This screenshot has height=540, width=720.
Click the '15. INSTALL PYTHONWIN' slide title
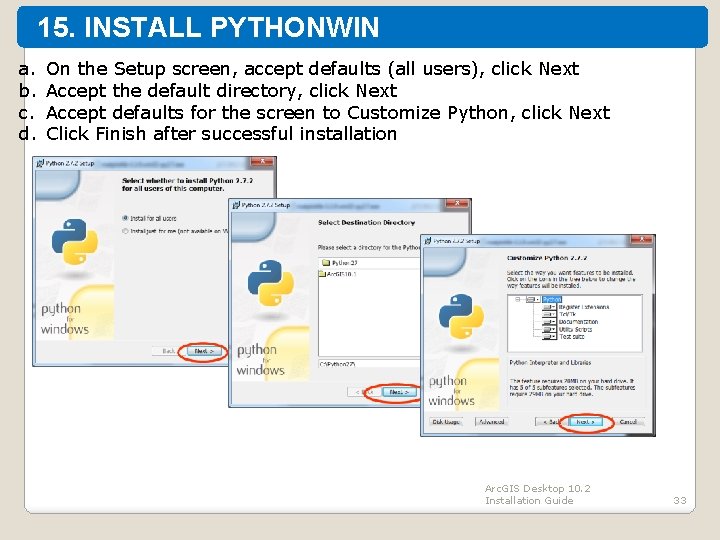pyautogui.click(x=208, y=27)
